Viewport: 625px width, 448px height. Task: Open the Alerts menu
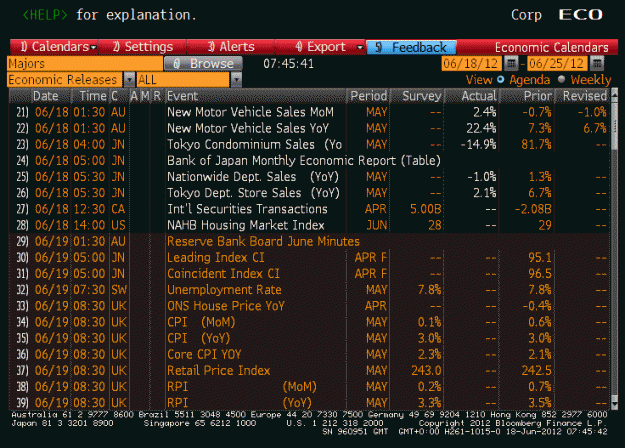[x=231, y=47]
